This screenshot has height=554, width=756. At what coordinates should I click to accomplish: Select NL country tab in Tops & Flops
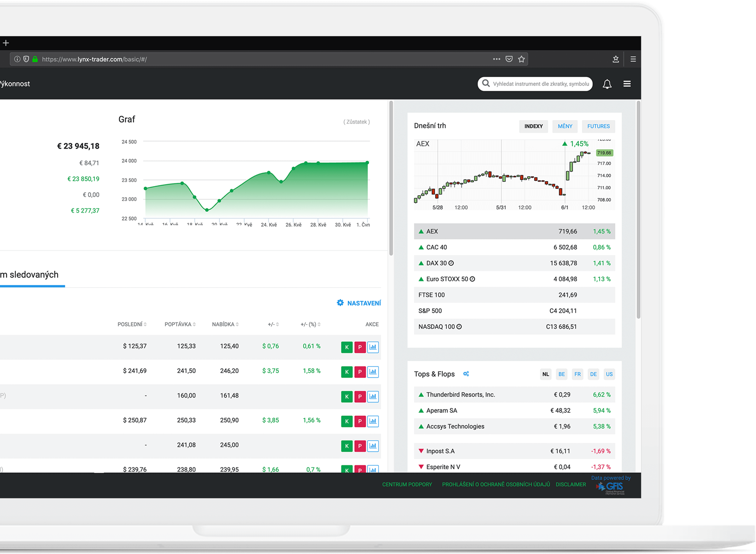546,374
